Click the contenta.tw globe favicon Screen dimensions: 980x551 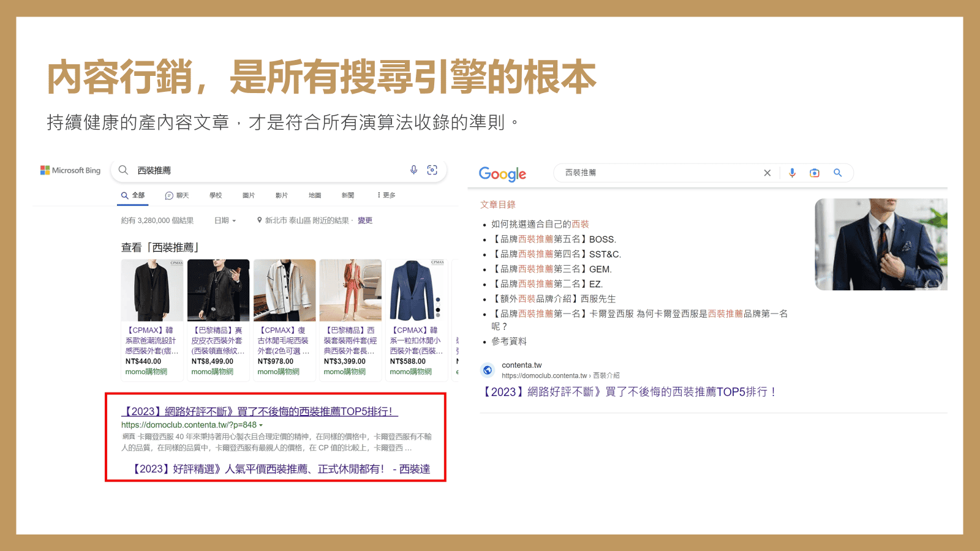coord(488,370)
